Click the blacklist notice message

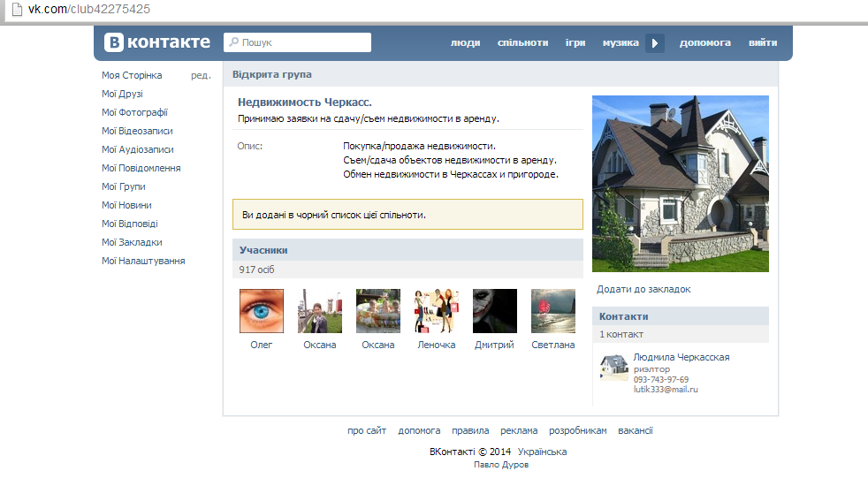click(408, 215)
